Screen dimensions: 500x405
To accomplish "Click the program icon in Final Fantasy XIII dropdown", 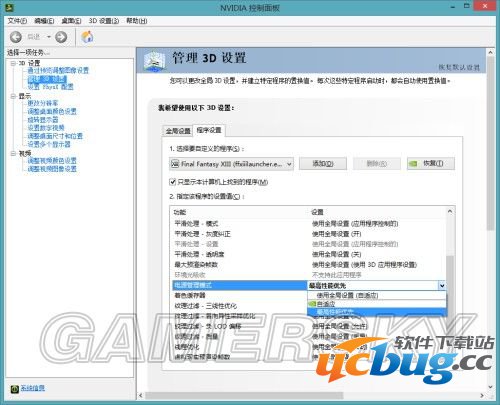I will click(175, 164).
